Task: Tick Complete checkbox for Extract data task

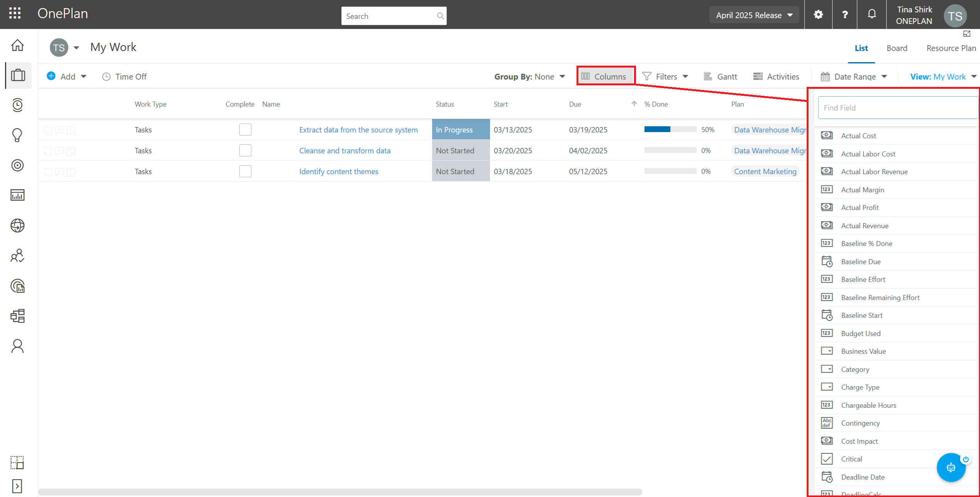Action: [245, 130]
